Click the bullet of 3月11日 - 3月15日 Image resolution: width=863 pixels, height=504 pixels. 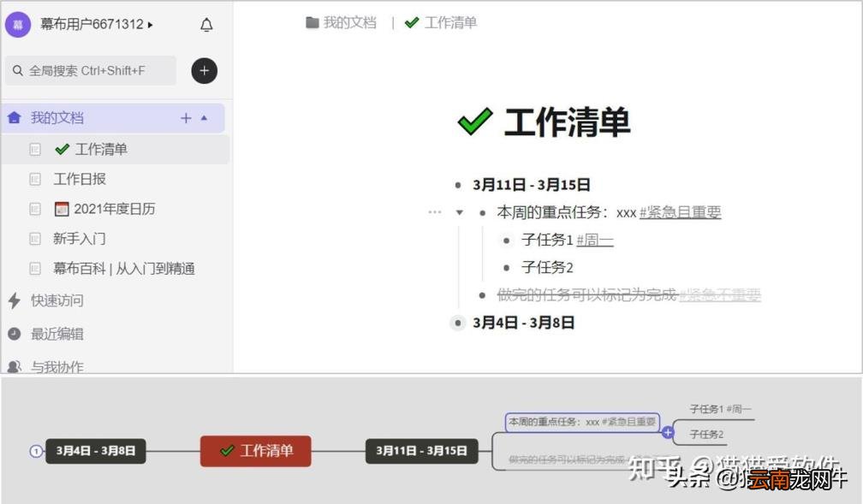[x=458, y=185]
